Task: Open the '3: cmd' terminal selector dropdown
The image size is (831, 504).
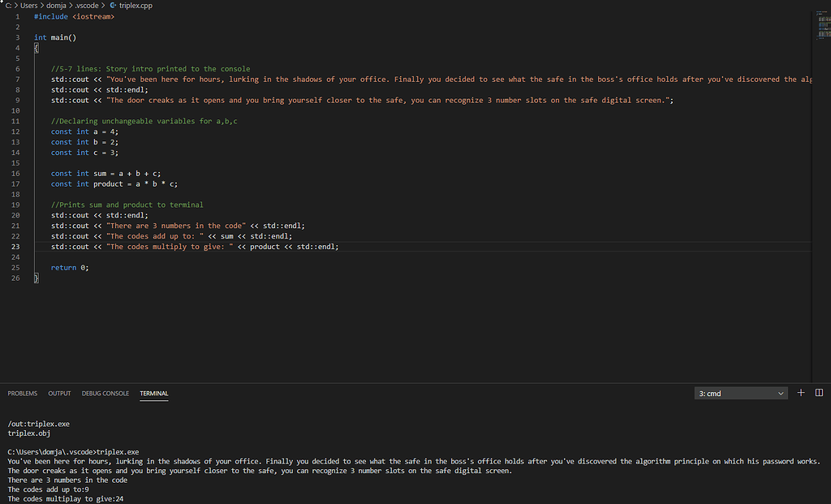Action: tap(739, 393)
